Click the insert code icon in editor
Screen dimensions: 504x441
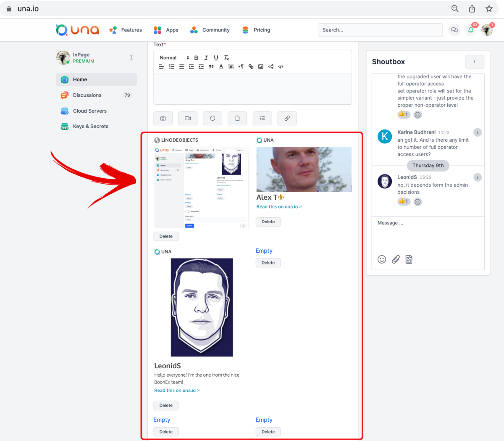tap(281, 66)
